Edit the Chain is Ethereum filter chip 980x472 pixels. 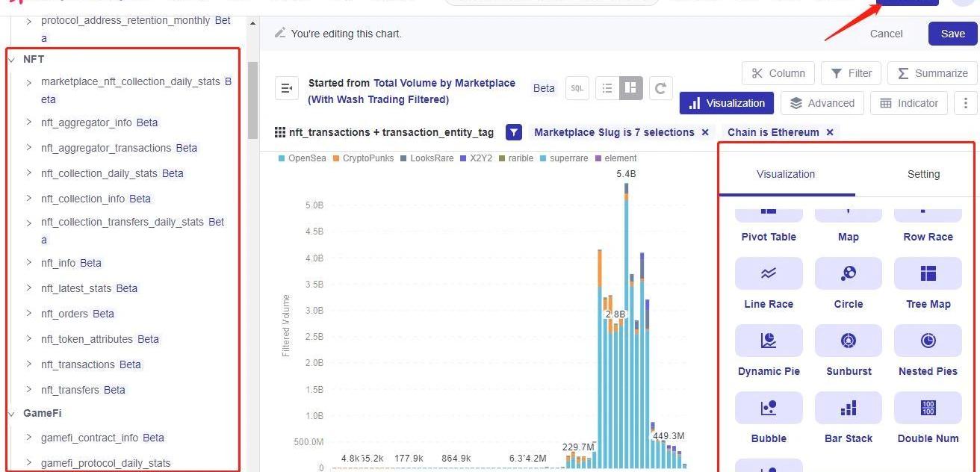(x=773, y=132)
